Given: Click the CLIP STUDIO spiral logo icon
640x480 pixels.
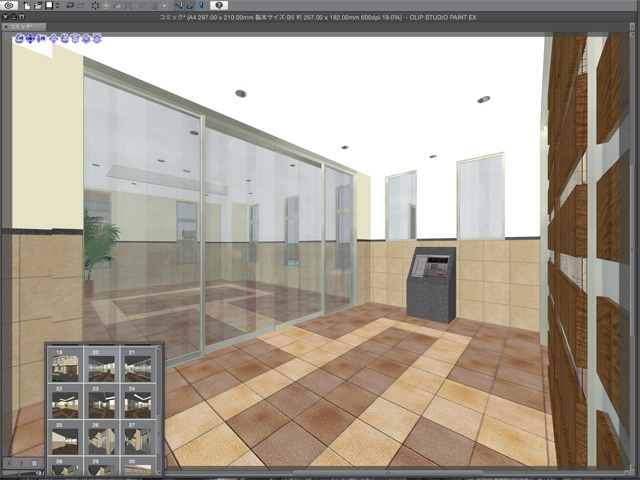Looking at the screenshot, I should point(9,5).
